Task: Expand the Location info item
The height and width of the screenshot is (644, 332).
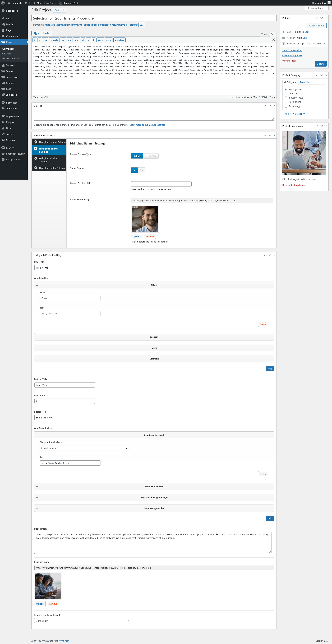Action: point(154,358)
